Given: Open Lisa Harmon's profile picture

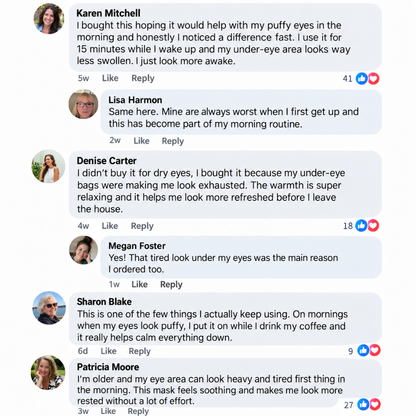Looking at the screenshot, I should pyautogui.click(x=83, y=104).
